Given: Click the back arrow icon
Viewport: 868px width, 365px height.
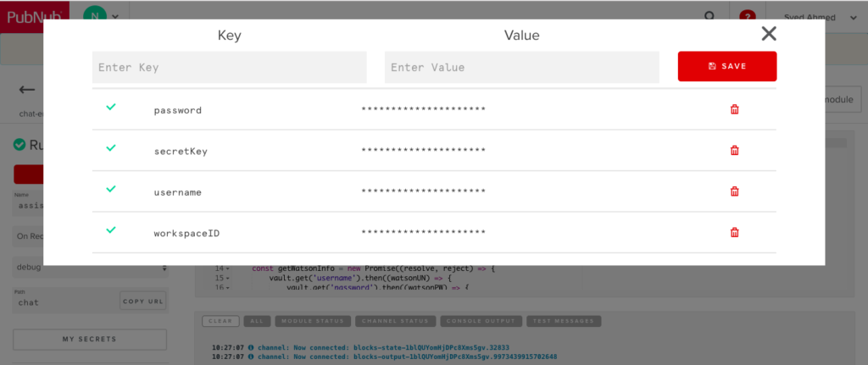Looking at the screenshot, I should [x=27, y=90].
